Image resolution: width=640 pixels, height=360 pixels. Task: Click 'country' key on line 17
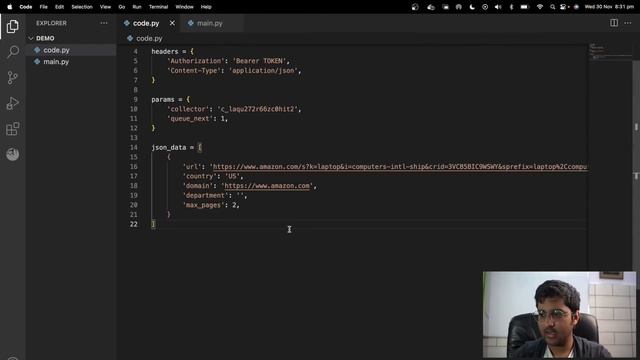tap(200, 176)
